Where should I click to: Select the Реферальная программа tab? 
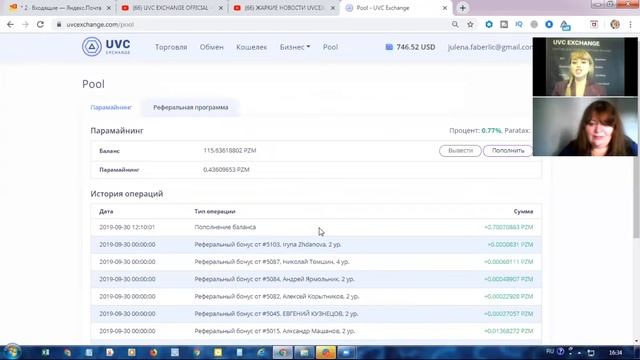click(x=191, y=107)
